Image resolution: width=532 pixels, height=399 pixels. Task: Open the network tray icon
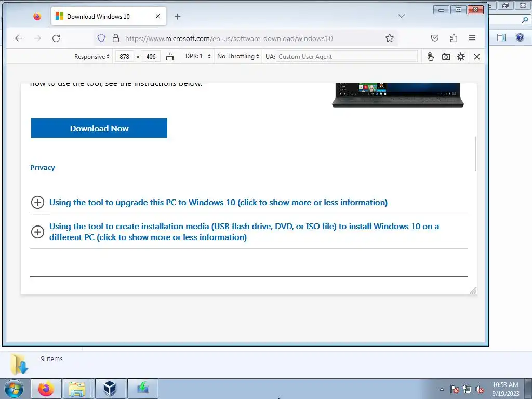pyautogui.click(x=467, y=389)
